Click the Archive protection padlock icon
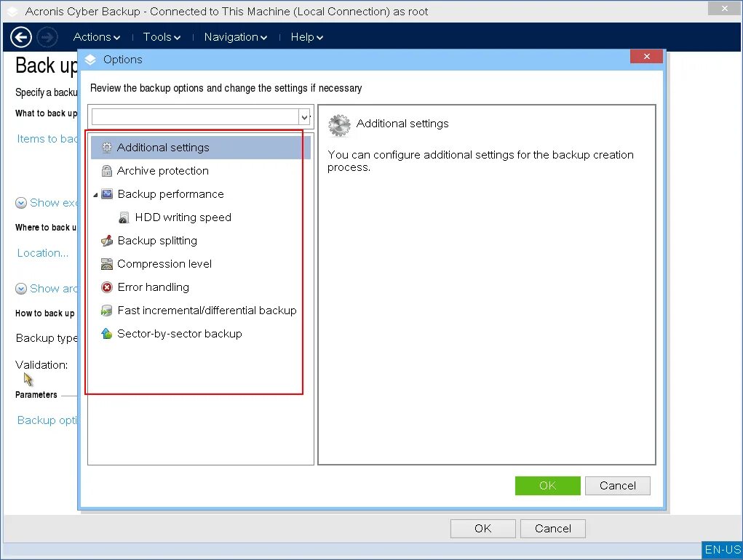This screenshot has width=743, height=560. 107,170
